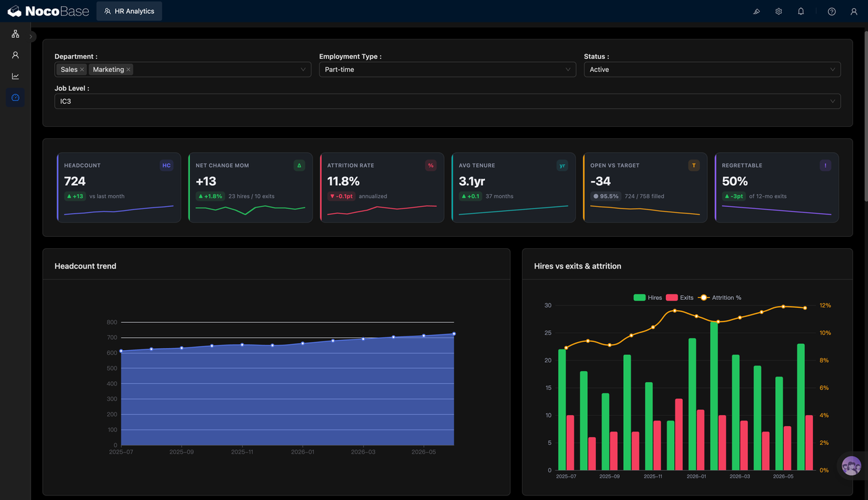Click the 2026-03 label on hires chart axis
The width and height of the screenshot is (868, 500).
[740, 476]
